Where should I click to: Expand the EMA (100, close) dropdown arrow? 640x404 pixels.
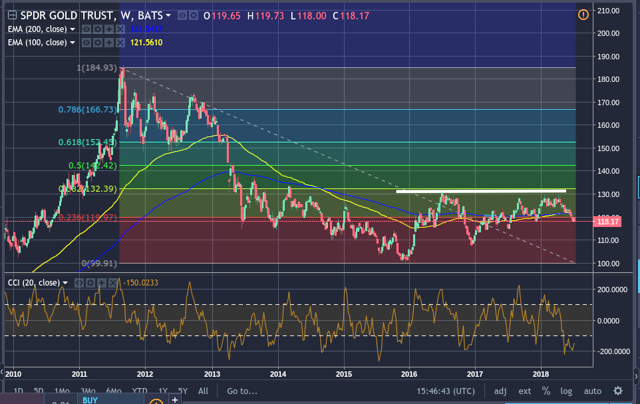tap(72, 42)
